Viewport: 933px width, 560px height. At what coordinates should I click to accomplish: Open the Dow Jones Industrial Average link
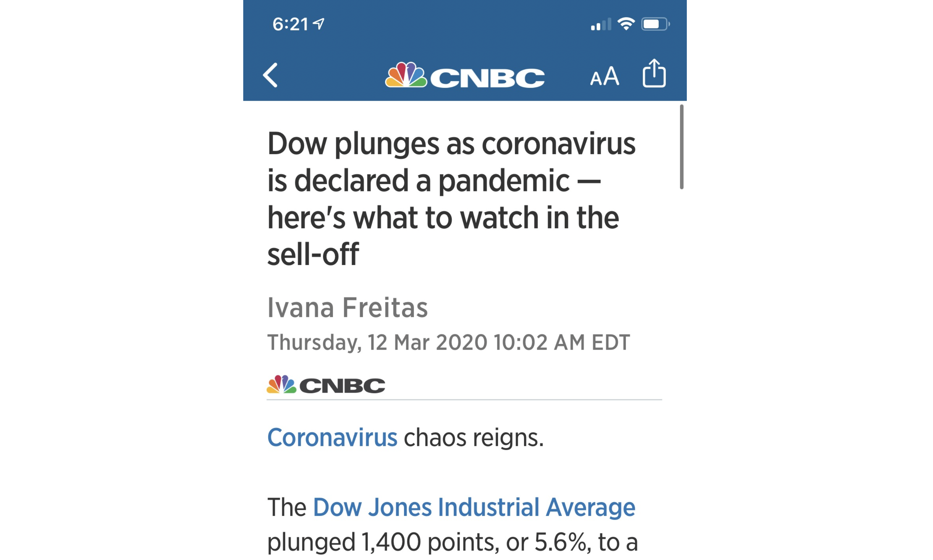point(474,507)
